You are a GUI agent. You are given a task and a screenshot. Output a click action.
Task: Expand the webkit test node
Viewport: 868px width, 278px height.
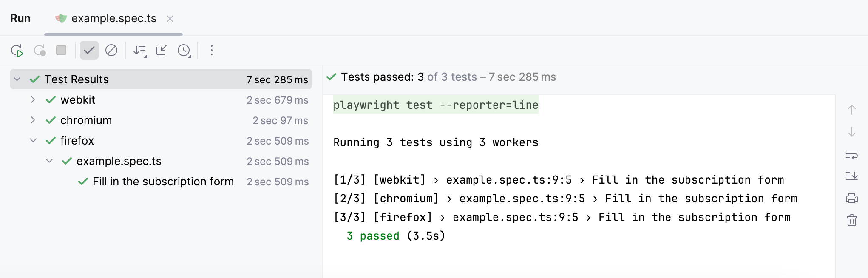(x=33, y=100)
